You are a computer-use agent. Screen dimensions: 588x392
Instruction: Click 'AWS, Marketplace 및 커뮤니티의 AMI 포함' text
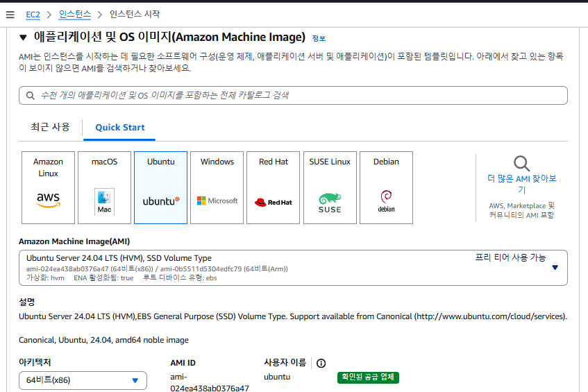click(x=521, y=211)
